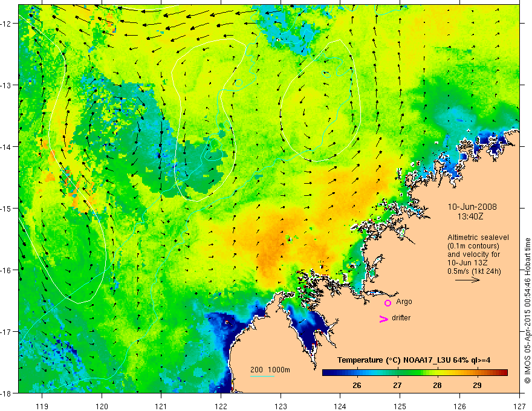532x411 pixels.
Task: Click the '-13' latitude axis label
Action: click(7, 85)
